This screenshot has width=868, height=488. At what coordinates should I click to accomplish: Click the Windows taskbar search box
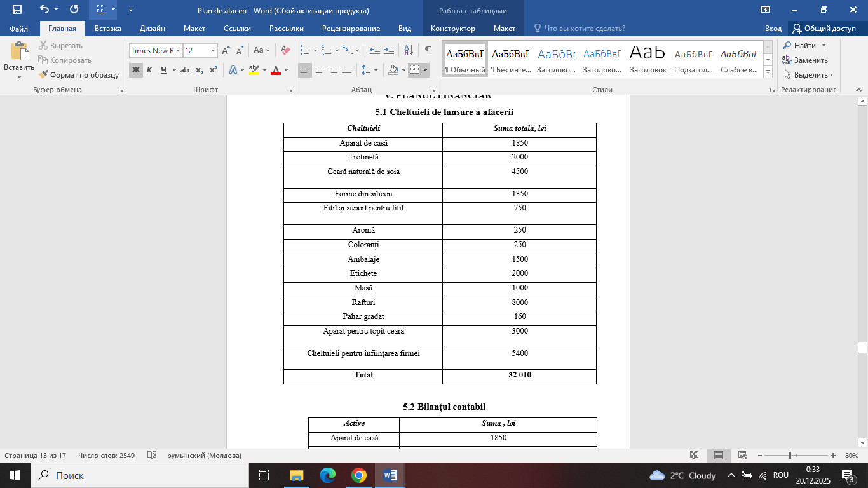click(140, 475)
